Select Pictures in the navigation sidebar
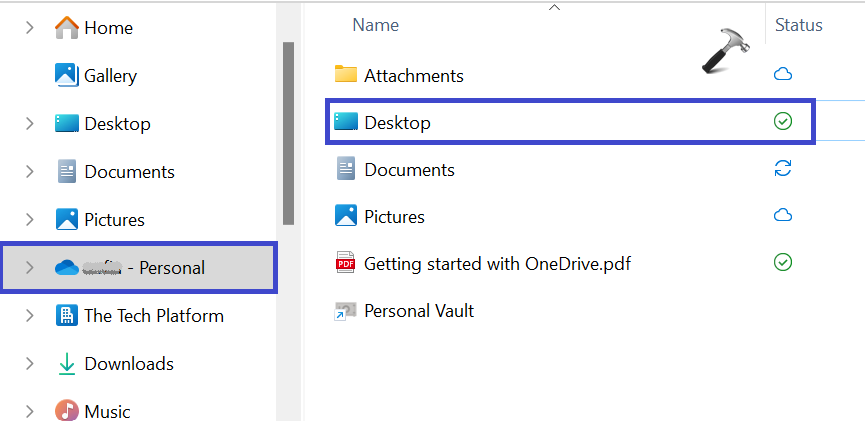865x421 pixels. point(114,219)
